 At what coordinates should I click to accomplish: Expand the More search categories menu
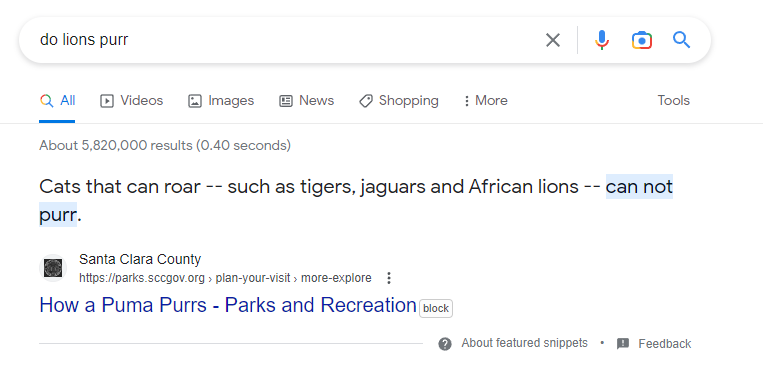tap(485, 101)
